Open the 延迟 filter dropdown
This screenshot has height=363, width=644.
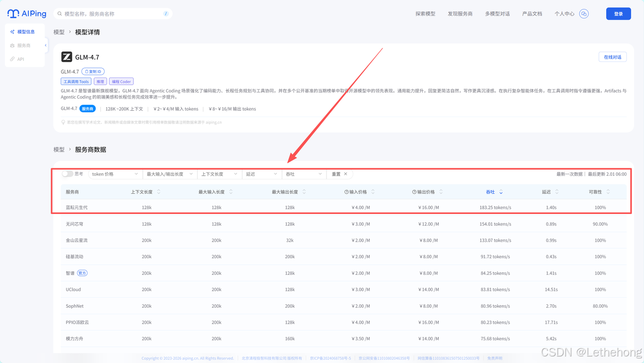(x=262, y=174)
